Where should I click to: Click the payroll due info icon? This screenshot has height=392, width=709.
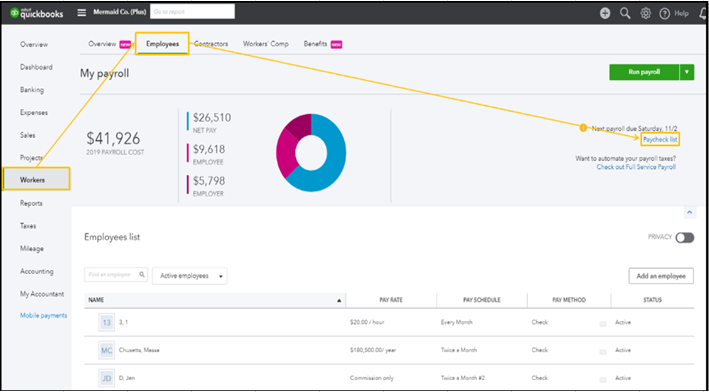(x=583, y=128)
